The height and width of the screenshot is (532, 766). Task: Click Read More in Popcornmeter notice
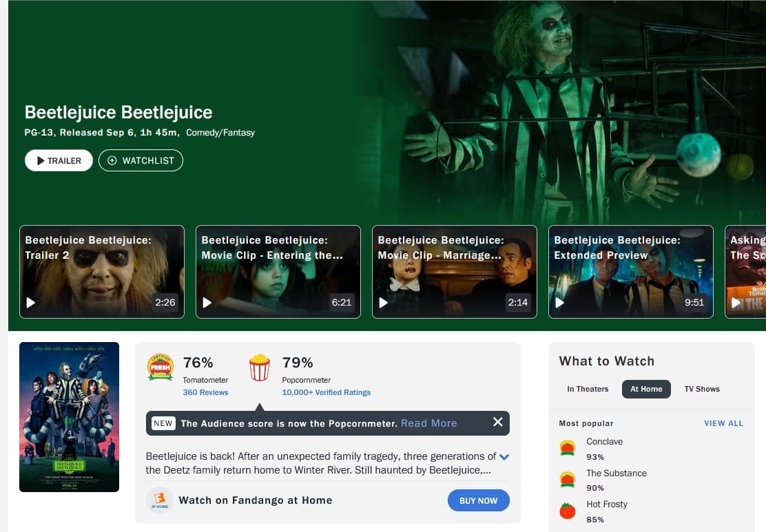click(429, 423)
